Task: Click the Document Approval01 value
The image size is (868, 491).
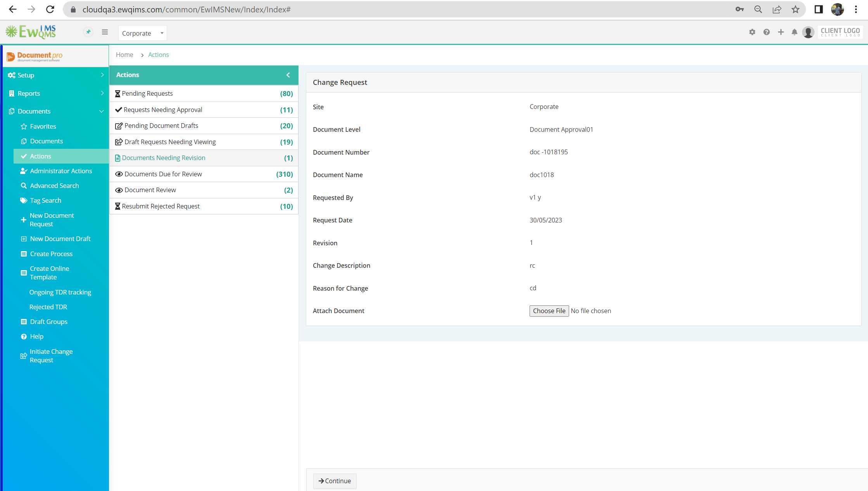Action: coord(561,129)
